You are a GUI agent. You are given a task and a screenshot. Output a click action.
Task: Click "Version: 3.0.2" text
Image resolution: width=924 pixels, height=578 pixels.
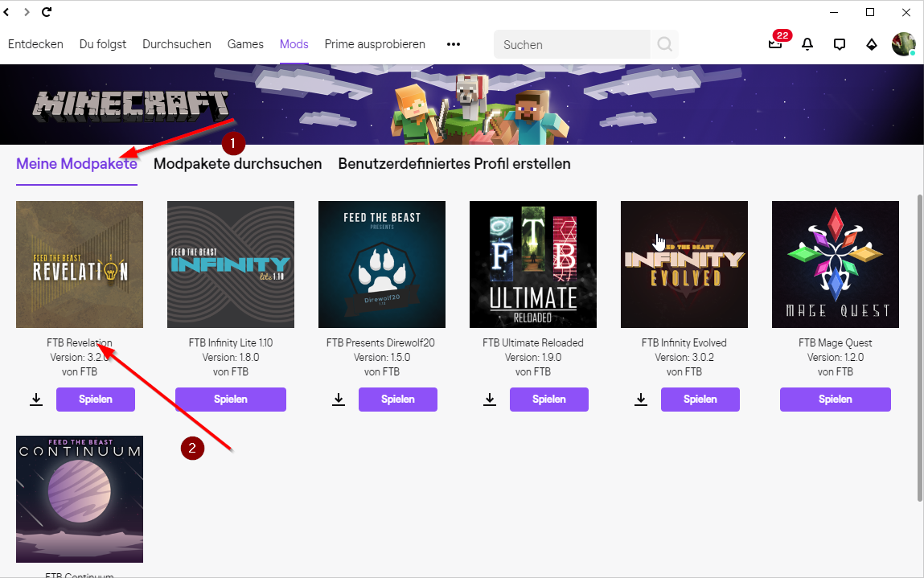(684, 358)
